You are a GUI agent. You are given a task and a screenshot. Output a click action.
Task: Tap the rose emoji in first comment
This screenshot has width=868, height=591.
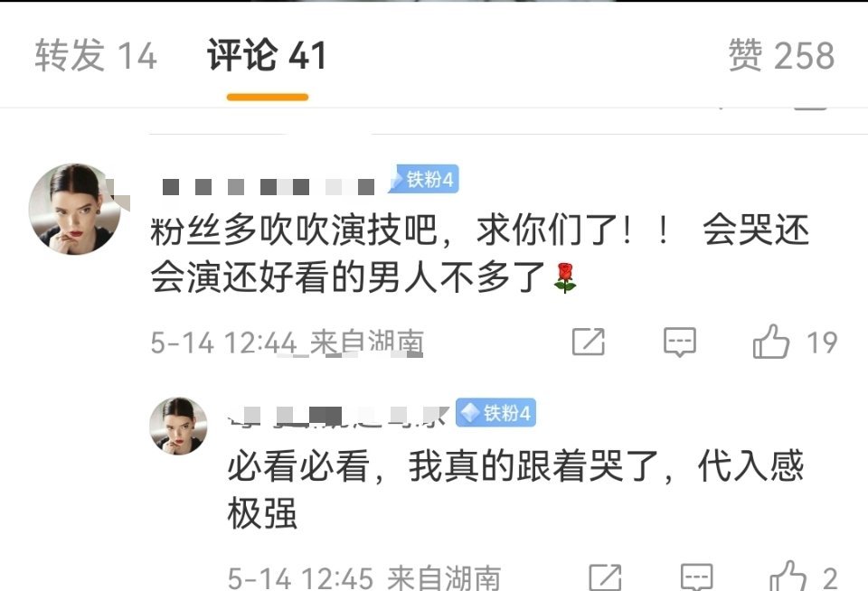point(564,277)
